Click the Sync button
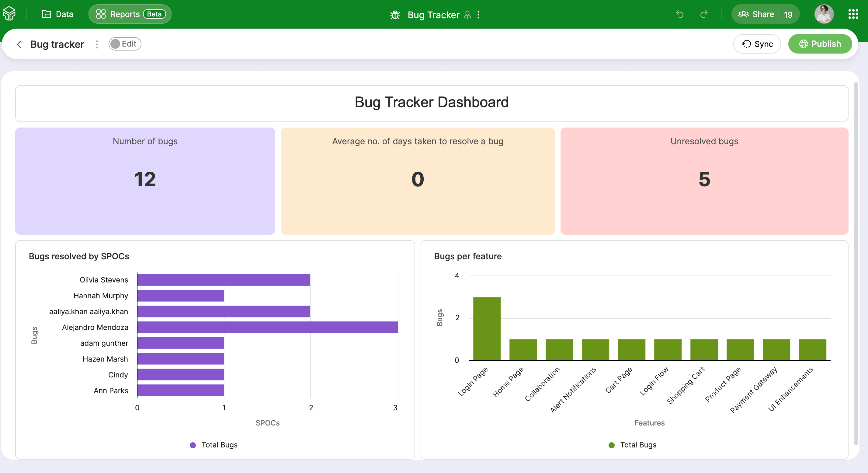The width and height of the screenshot is (868, 473). pos(757,44)
